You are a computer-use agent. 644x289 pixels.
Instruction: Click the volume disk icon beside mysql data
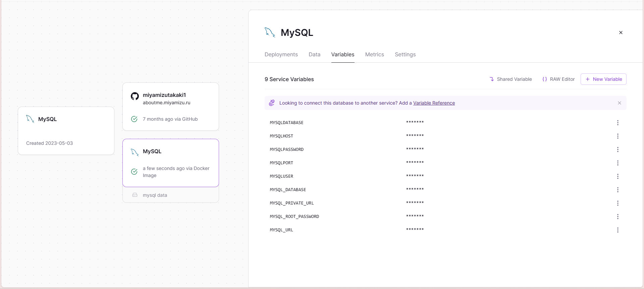[135, 195]
